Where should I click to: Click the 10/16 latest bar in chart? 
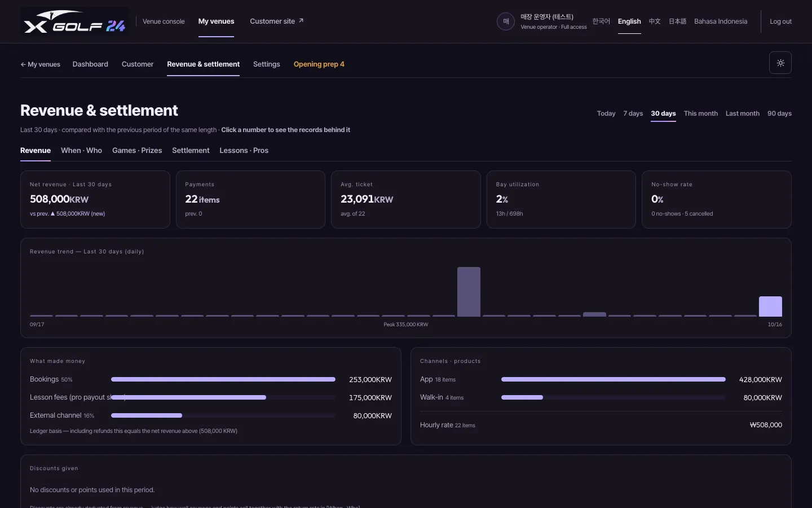pyautogui.click(x=770, y=306)
